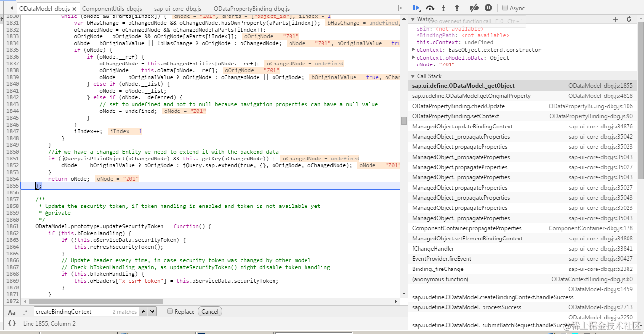Select call stack frame ODataPropertyBinding.setContext
Viewport: 644px width, 334px height.
tap(522, 116)
